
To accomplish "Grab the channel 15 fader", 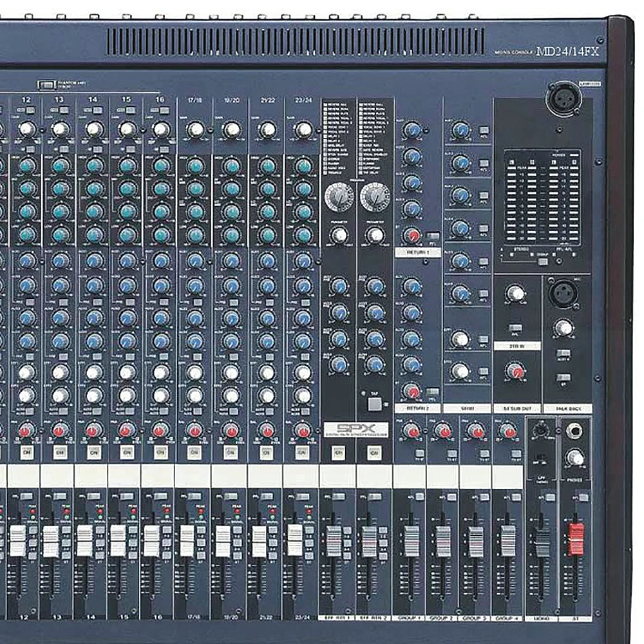I will 118,540.
